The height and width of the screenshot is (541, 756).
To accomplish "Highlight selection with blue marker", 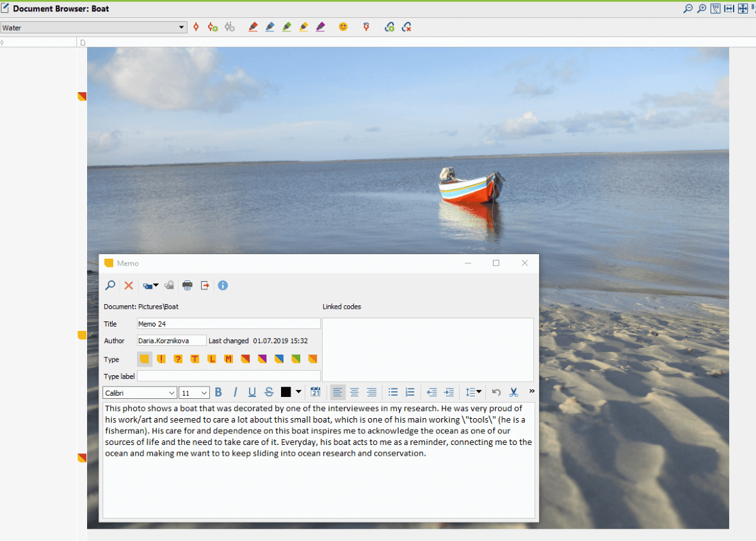I will coord(270,27).
